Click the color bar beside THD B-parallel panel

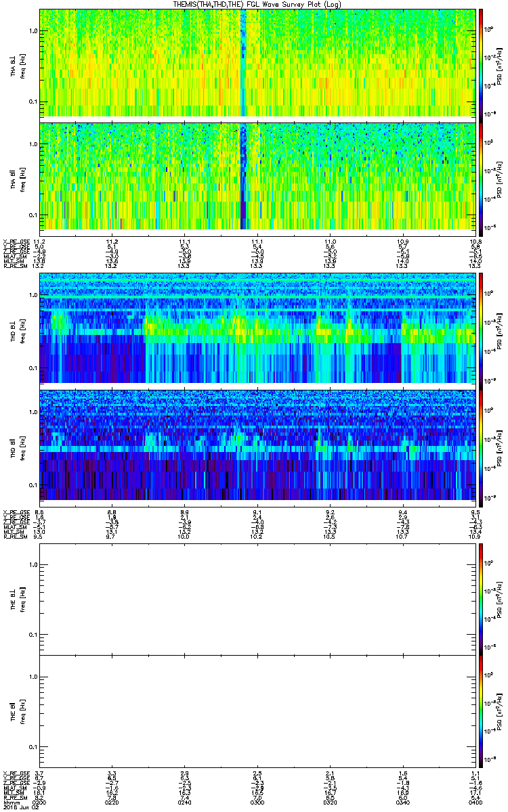tap(481, 445)
